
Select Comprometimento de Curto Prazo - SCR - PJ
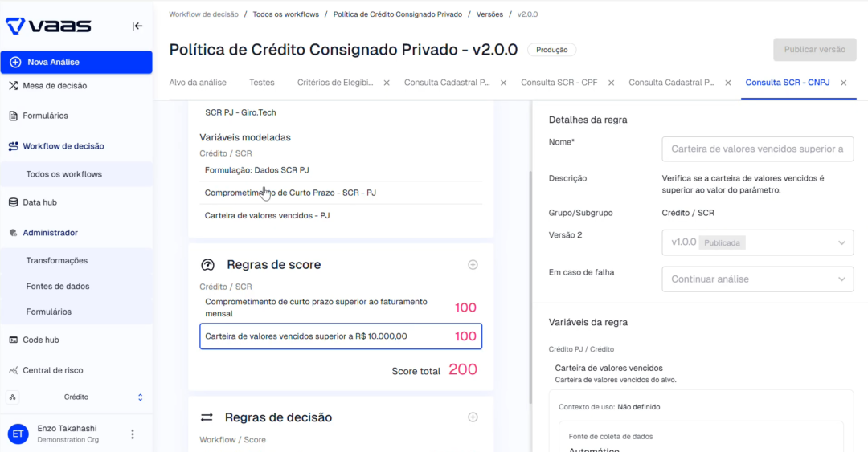click(341, 193)
